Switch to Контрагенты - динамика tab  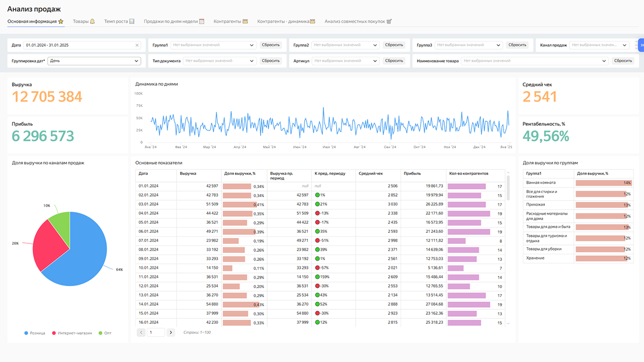click(286, 22)
